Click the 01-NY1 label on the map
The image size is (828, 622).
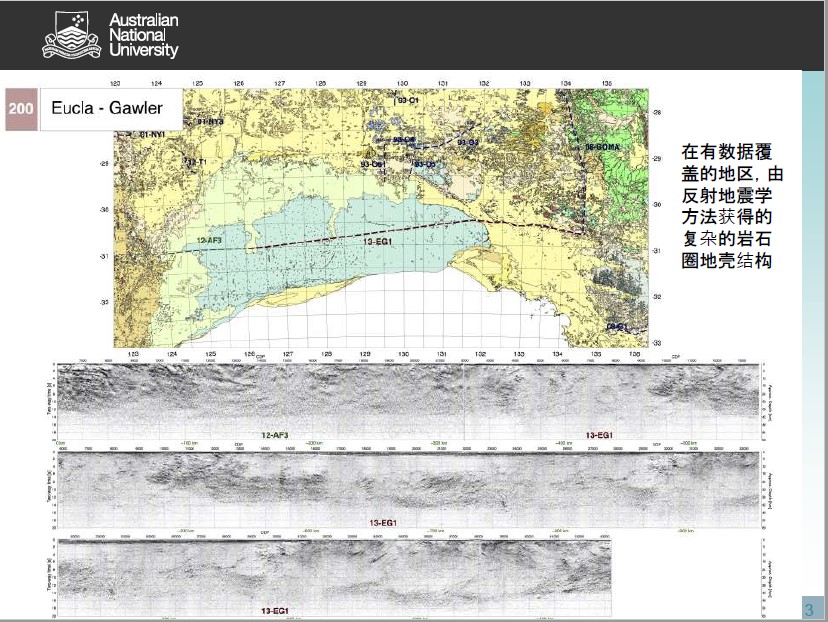click(x=152, y=134)
